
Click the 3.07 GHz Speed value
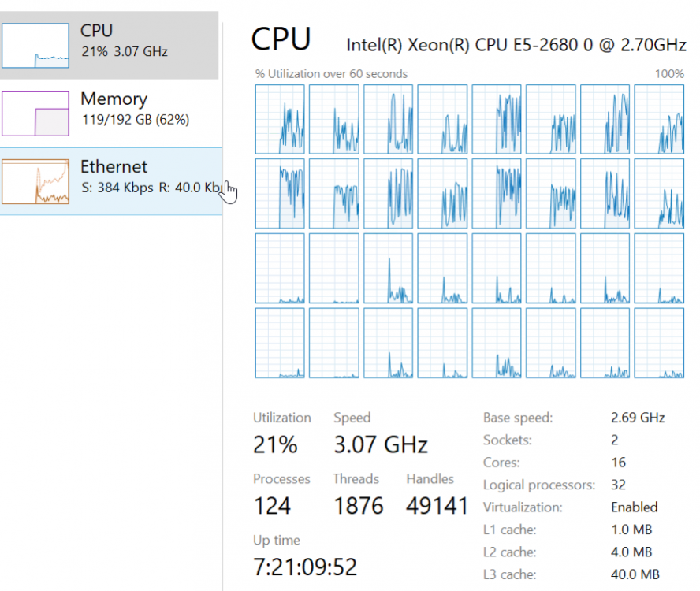pyautogui.click(x=380, y=444)
